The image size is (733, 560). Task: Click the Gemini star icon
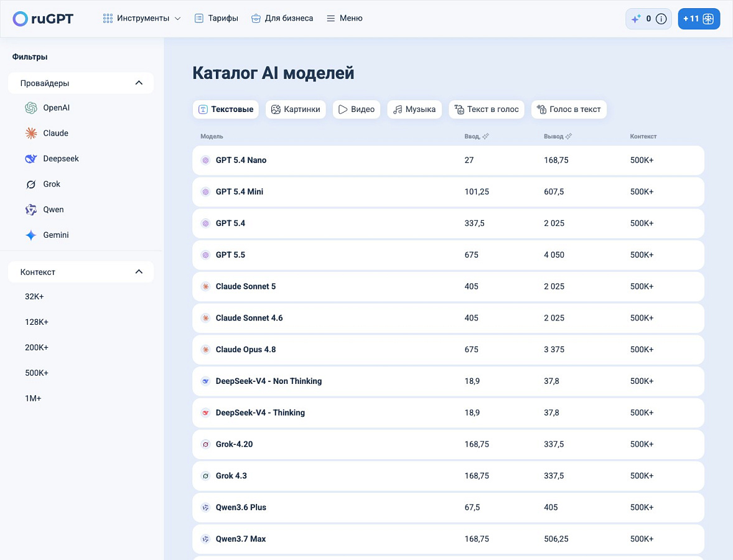pyautogui.click(x=31, y=235)
